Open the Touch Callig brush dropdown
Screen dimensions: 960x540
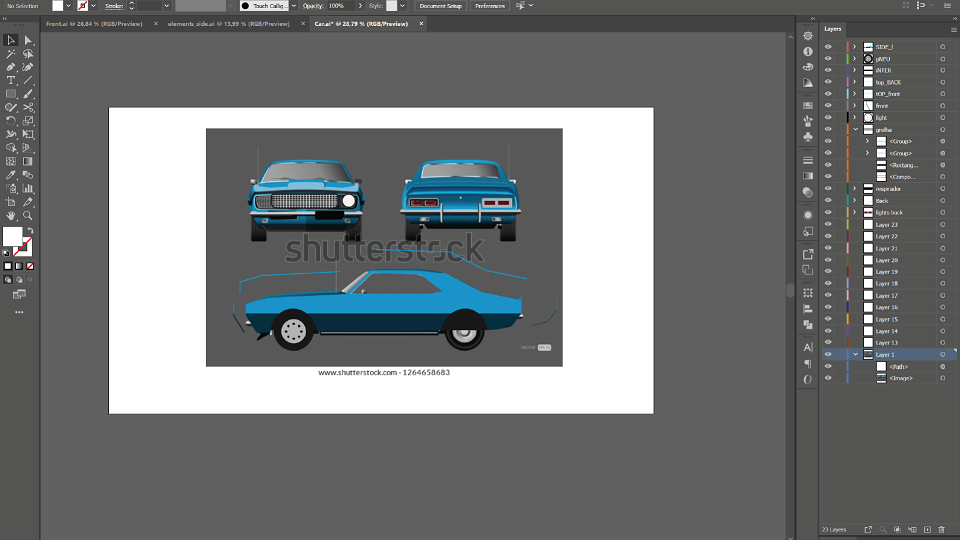294,6
